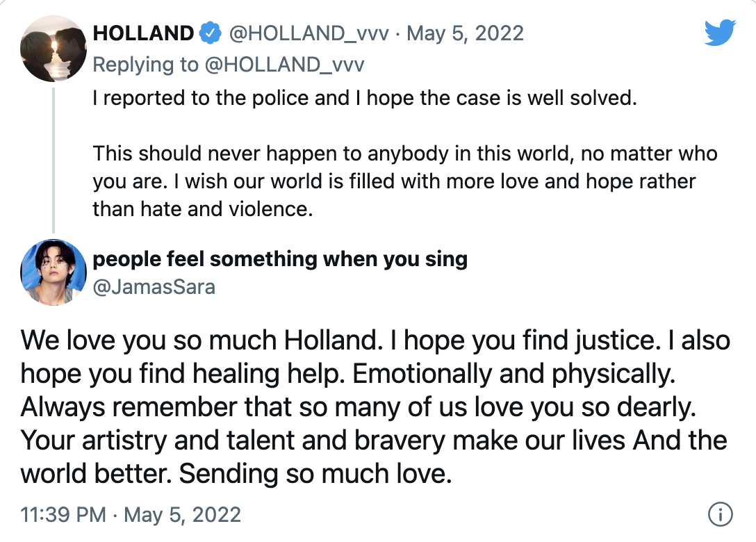Click the vertical thread connector line

(53, 160)
